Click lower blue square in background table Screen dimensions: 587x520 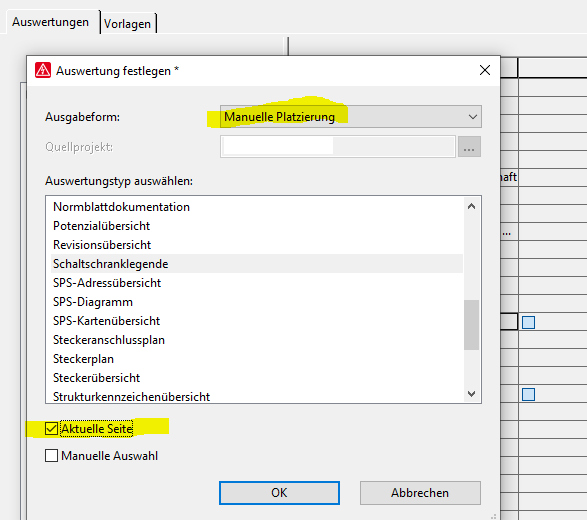528,394
